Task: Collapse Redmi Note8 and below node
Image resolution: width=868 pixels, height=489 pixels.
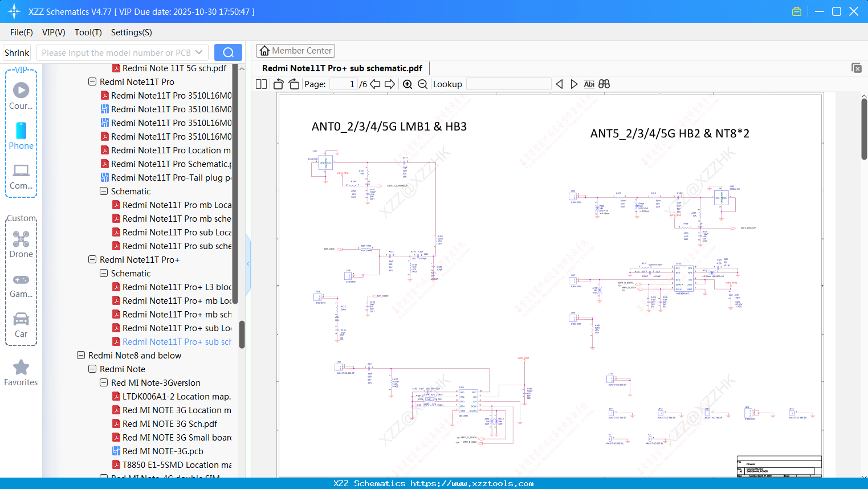Action: pos(81,356)
